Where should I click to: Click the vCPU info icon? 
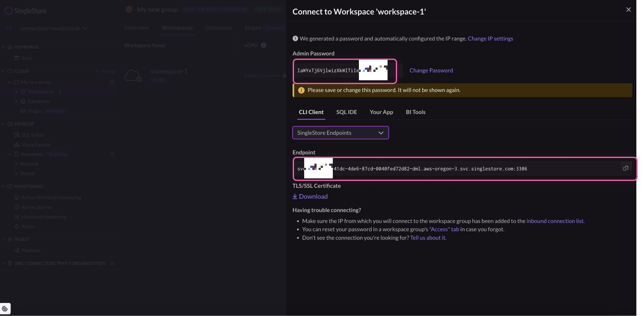pyautogui.click(x=263, y=45)
